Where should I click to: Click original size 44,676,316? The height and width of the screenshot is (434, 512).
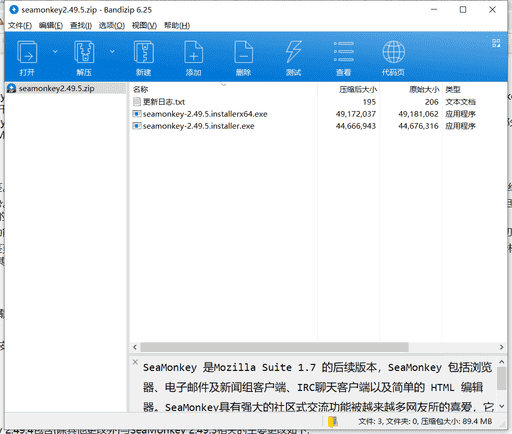click(x=418, y=126)
